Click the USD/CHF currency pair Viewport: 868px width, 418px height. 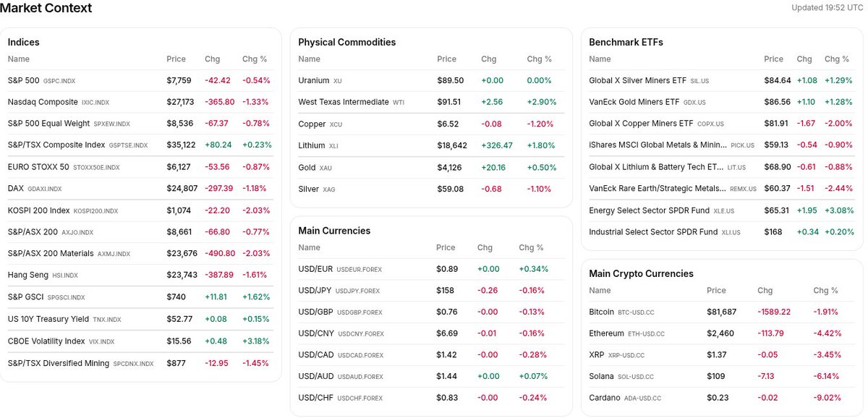click(x=316, y=399)
